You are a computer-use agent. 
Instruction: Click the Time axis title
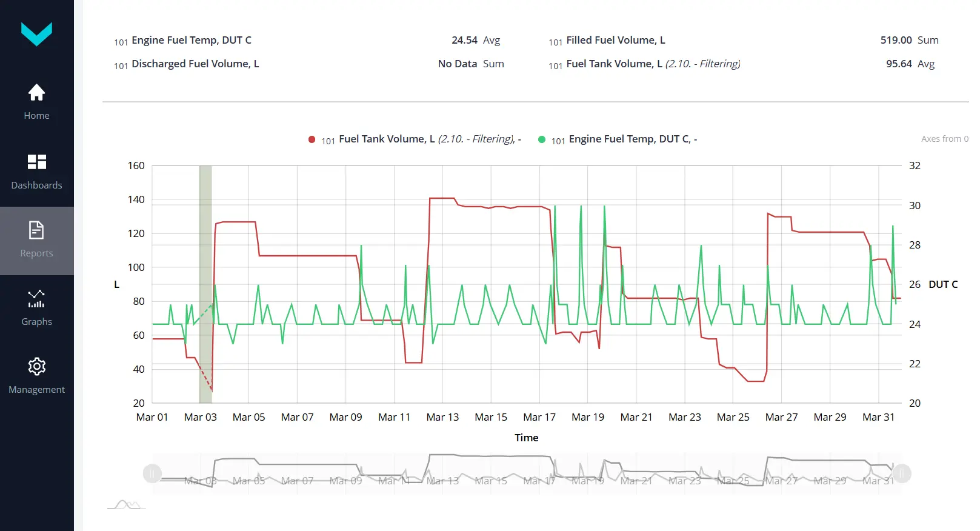[x=527, y=438]
